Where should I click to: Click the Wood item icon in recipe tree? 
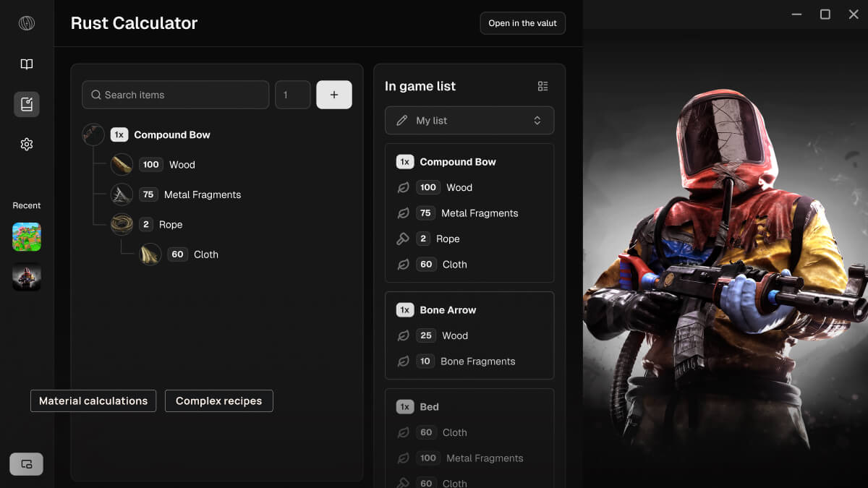coord(122,165)
